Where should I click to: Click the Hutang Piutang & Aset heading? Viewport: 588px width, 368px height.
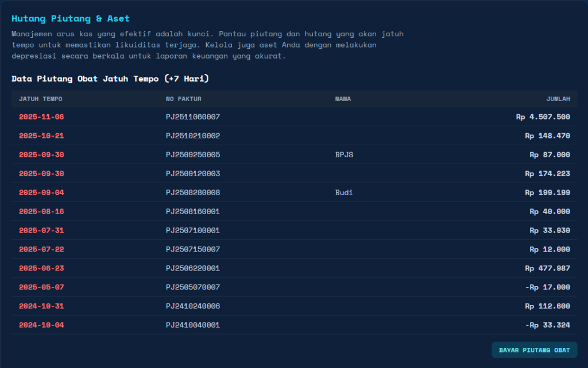[x=71, y=19]
